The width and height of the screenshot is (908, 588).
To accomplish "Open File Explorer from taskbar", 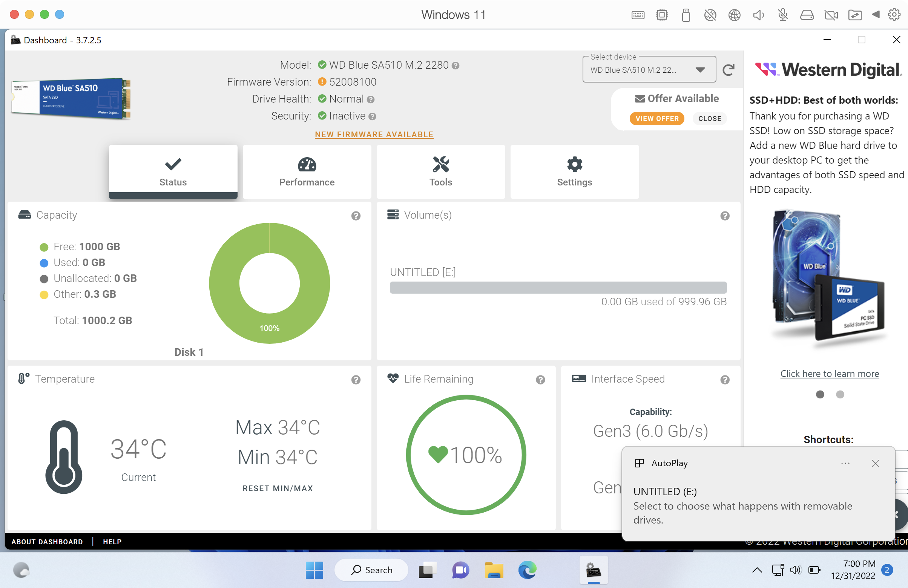I will tap(494, 570).
